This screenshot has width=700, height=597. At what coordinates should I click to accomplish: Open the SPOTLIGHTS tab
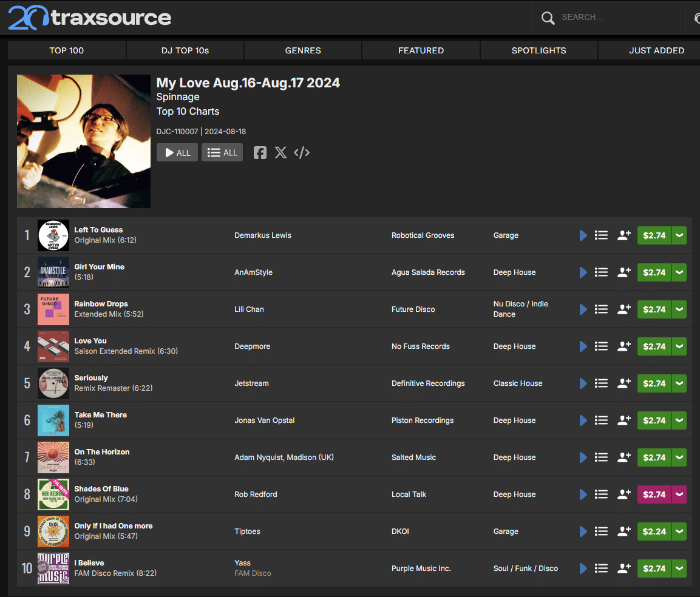coord(539,50)
